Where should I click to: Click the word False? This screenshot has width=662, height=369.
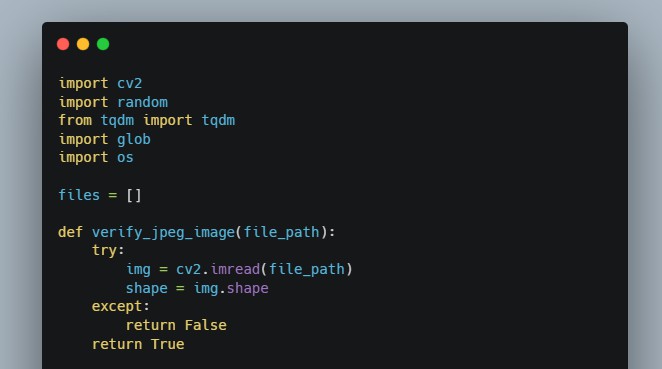[x=206, y=325]
